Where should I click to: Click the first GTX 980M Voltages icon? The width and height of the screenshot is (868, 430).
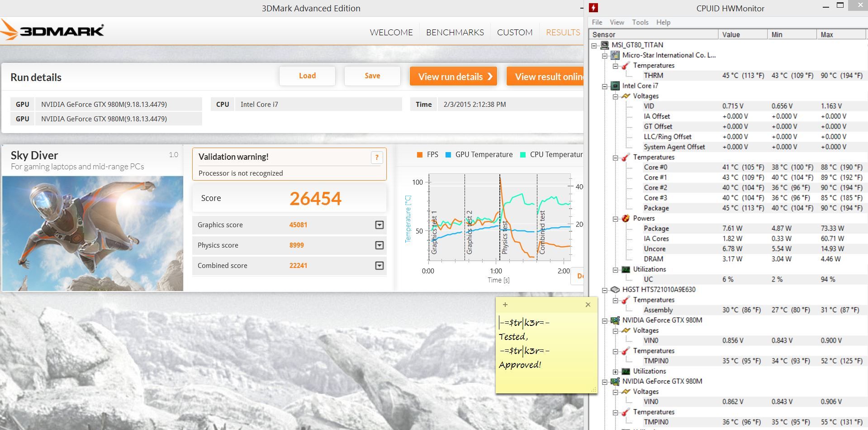click(626, 330)
